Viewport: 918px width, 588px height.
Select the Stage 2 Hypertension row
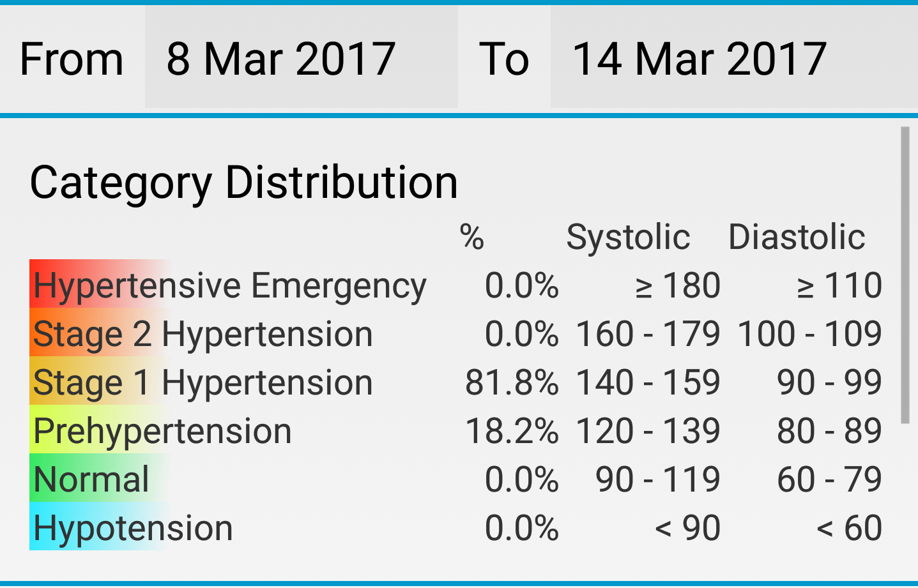click(x=456, y=333)
